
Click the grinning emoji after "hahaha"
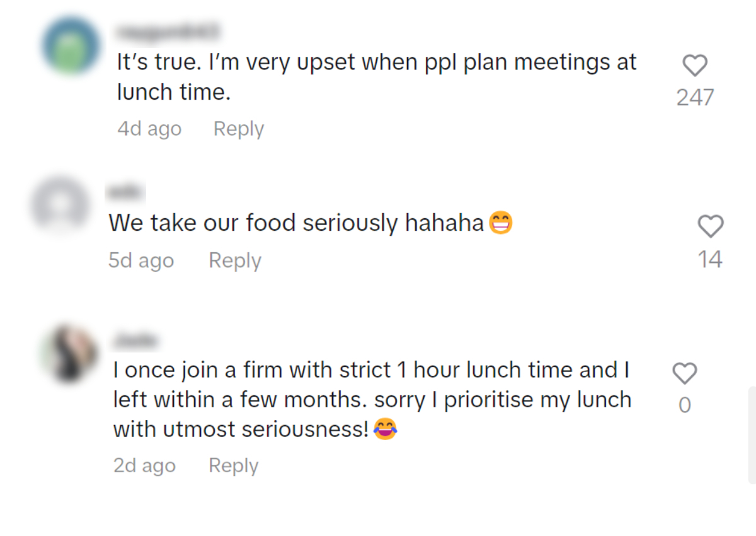501,223
